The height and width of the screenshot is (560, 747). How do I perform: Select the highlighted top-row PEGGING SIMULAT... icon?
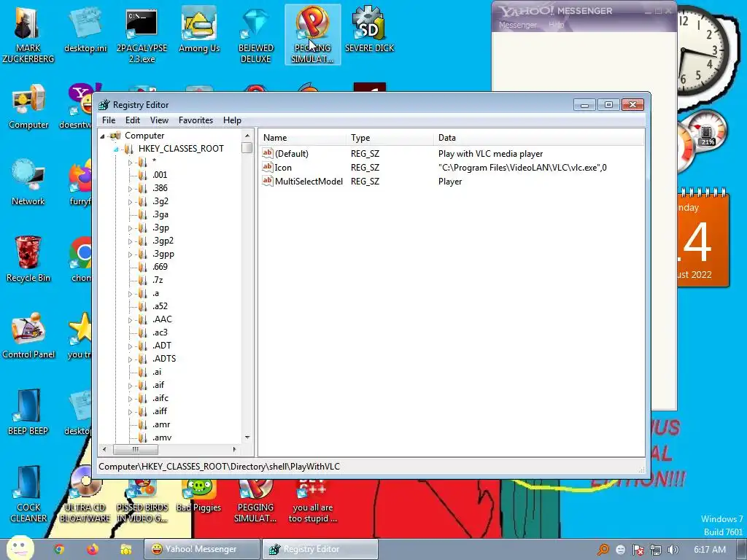coord(312,34)
